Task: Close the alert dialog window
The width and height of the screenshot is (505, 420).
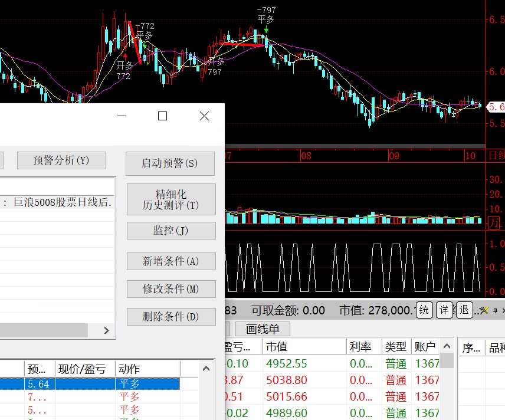Action: [x=204, y=116]
